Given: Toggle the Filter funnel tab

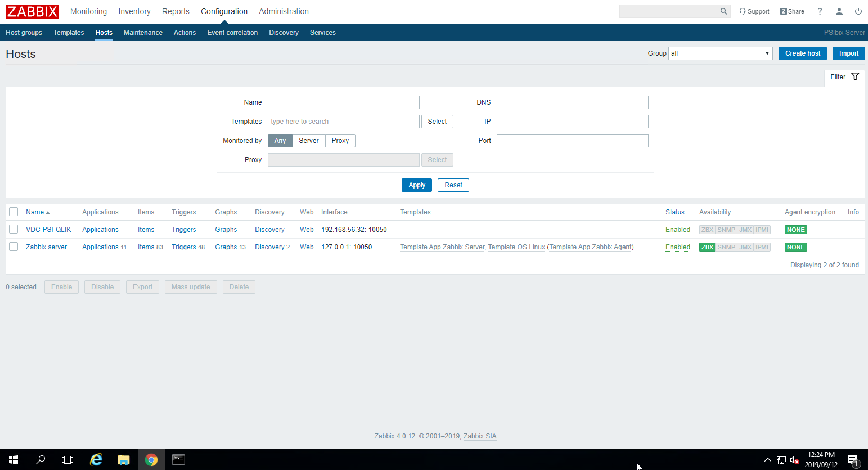Looking at the screenshot, I should (844, 77).
